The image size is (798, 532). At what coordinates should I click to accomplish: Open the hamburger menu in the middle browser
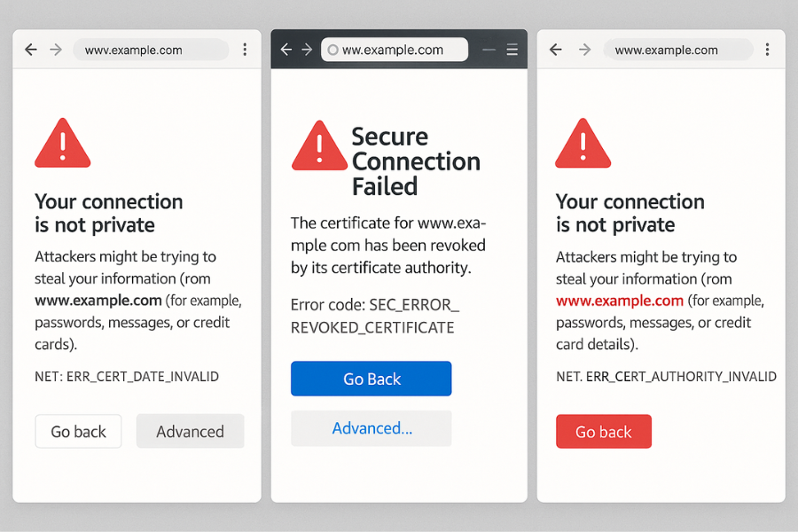click(x=512, y=50)
